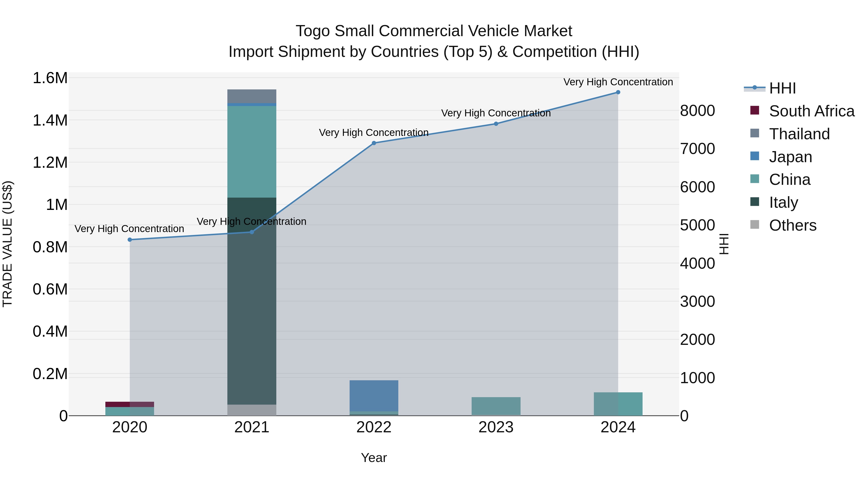The width and height of the screenshot is (868, 488).
Task: Click the China bar for 2024
Action: 618,404
